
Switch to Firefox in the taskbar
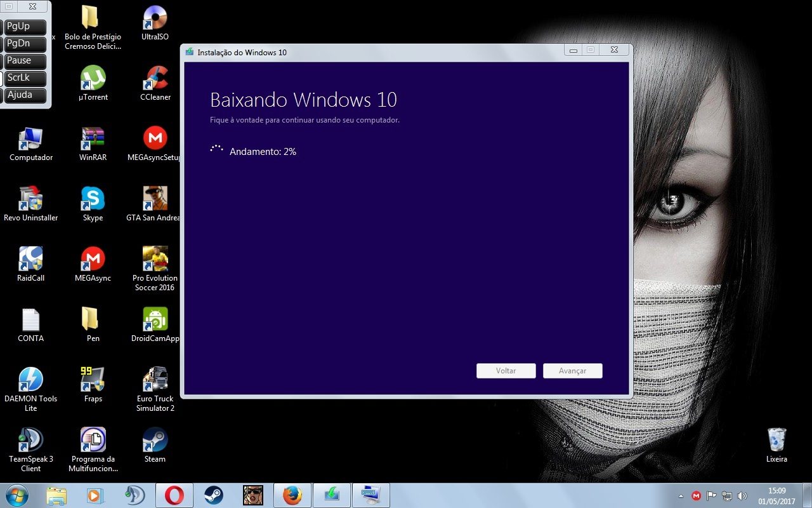(x=292, y=495)
